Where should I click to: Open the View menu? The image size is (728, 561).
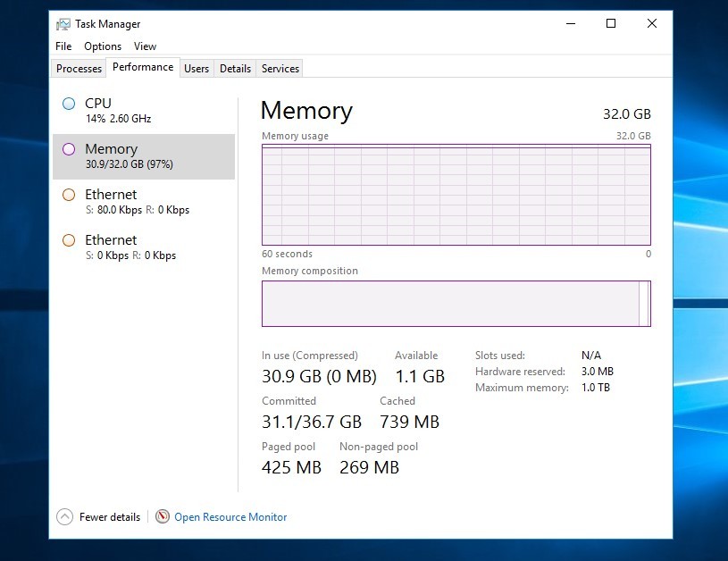(x=145, y=46)
